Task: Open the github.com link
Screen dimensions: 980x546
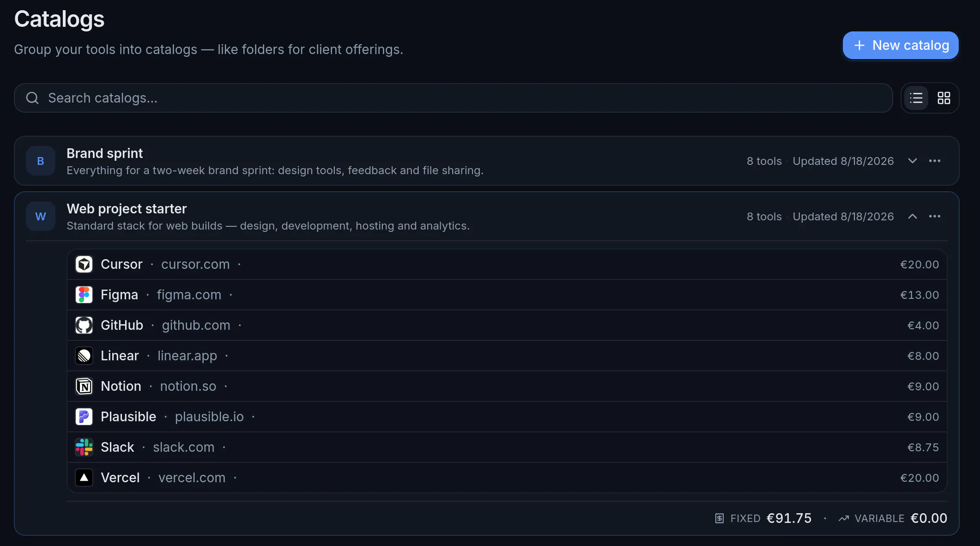Action: [196, 325]
